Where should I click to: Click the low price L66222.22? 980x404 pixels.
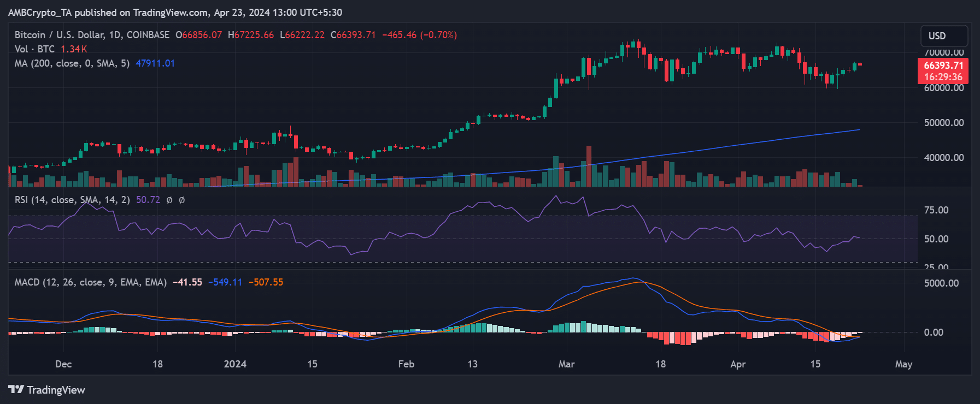point(302,35)
